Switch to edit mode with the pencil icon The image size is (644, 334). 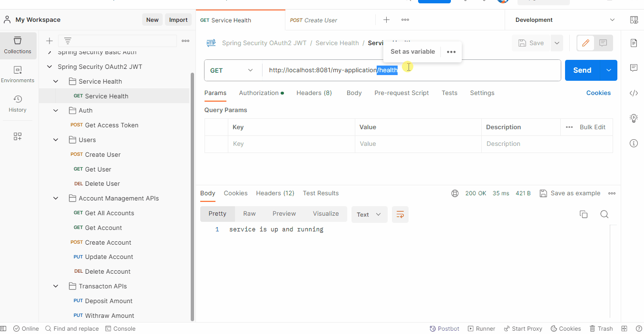[x=585, y=43]
